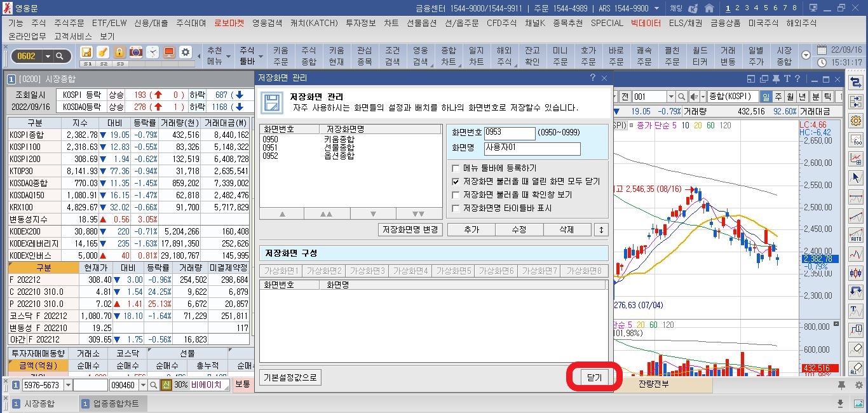The image size is (868, 413).
Task: Click the speaker sound icon in chart toolbar
Action: coord(694,97)
